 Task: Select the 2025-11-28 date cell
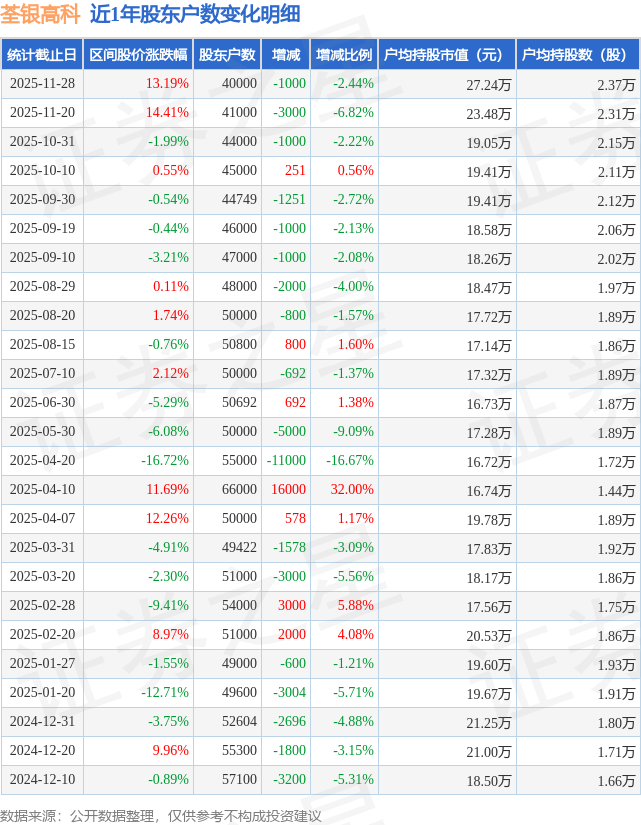point(42,84)
